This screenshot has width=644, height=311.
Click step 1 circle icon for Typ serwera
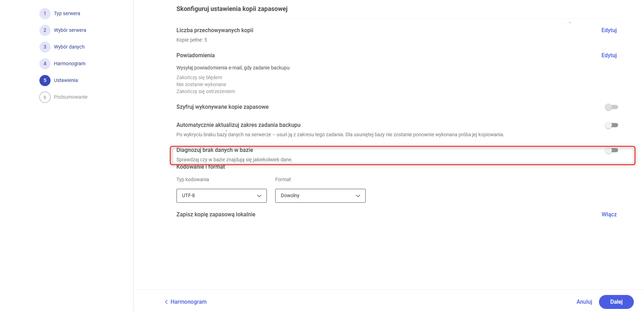45,13
